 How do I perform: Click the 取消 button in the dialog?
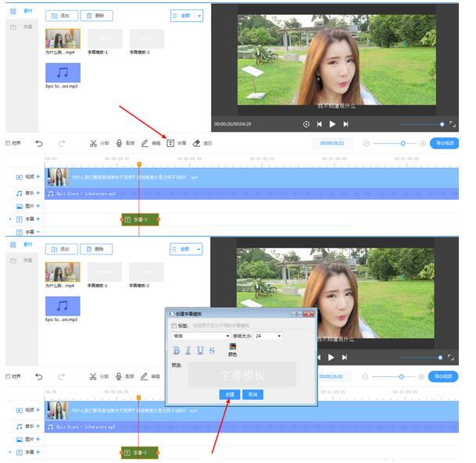[x=252, y=395]
